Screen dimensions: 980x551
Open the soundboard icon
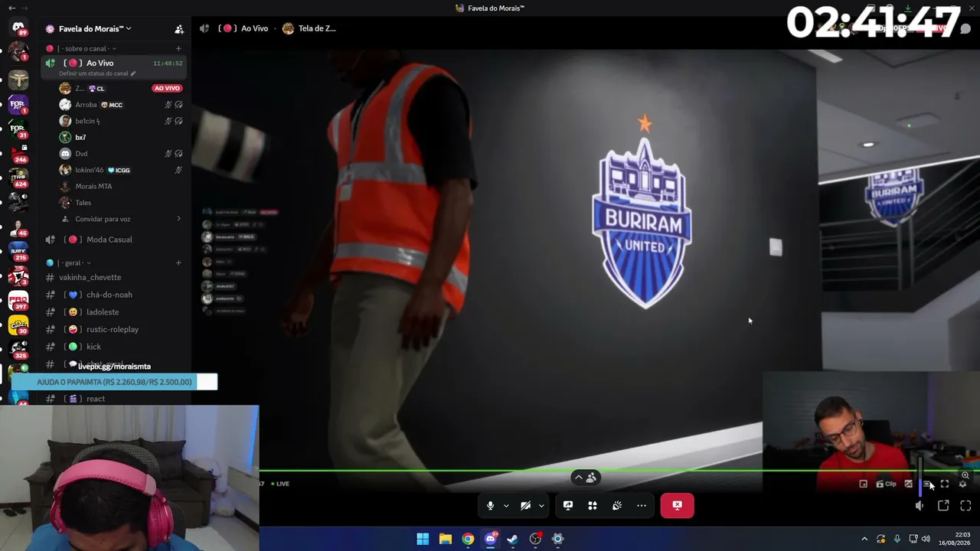tap(617, 506)
